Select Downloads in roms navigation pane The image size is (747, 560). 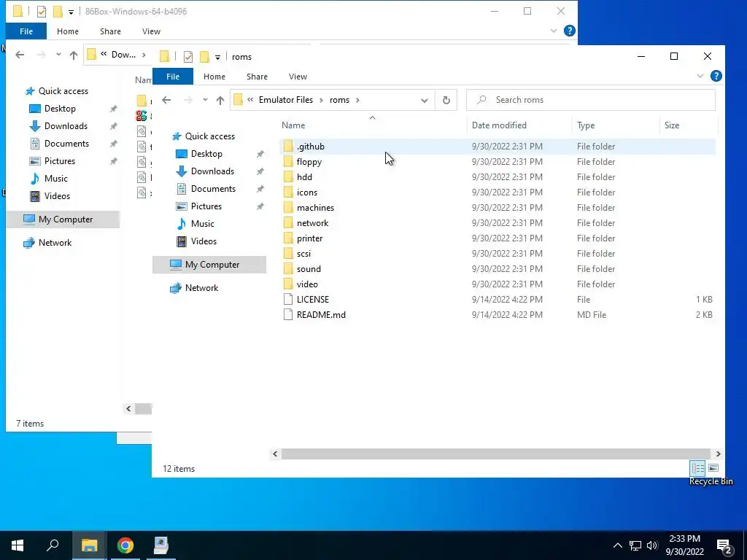coord(212,171)
